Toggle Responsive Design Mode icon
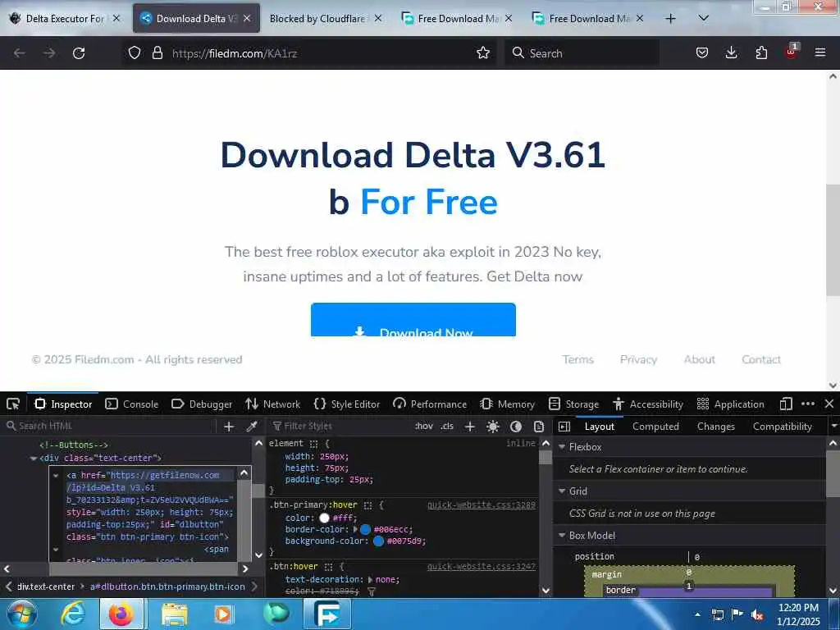This screenshot has width=840, height=630. click(x=786, y=404)
